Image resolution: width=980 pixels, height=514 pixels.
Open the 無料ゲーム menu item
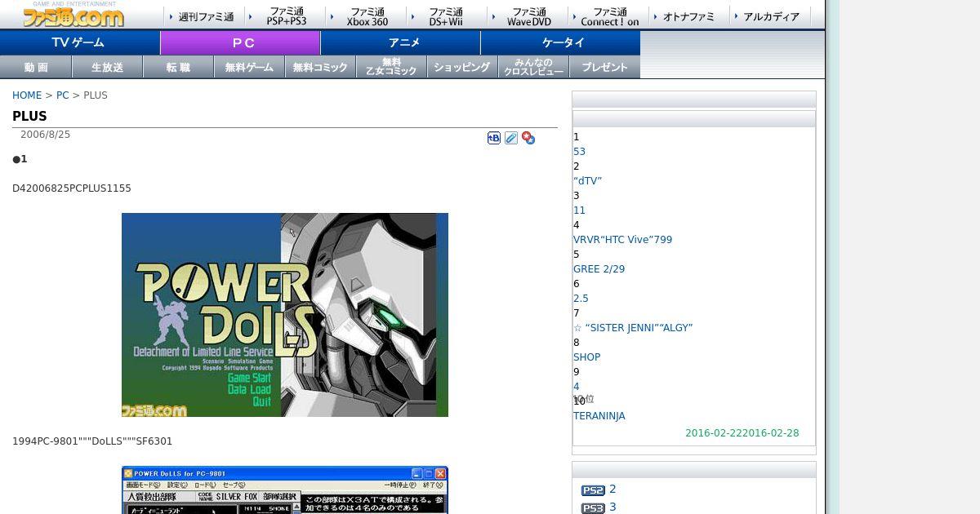249,67
